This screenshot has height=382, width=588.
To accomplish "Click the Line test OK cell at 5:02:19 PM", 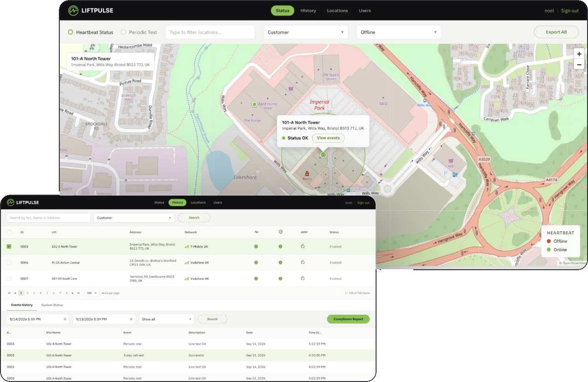I will tap(197, 344).
